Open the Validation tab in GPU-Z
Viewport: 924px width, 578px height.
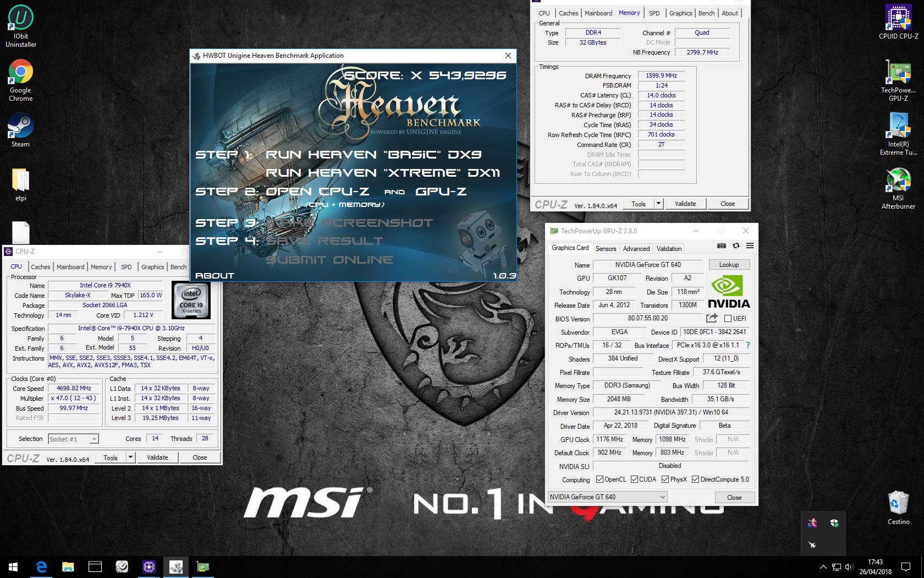click(x=669, y=249)
